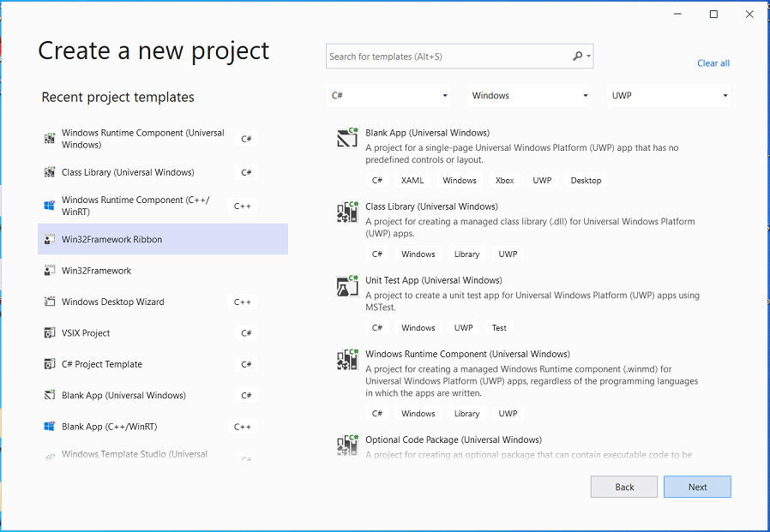The image size is (770, 532).
Task: Open the UWP project type dropdown
Action: pyautogui.click(x=669, y=95)
